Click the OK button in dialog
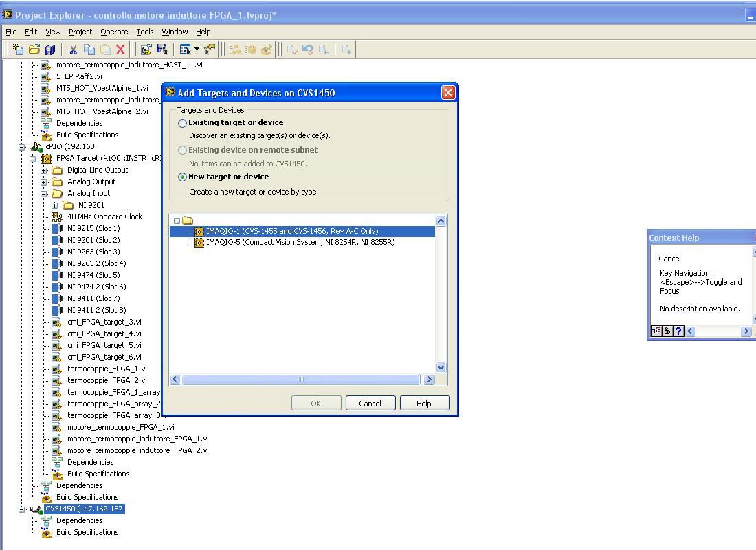Image resolution: width=756 pixels, height=550 pixels. pos(316,404)
